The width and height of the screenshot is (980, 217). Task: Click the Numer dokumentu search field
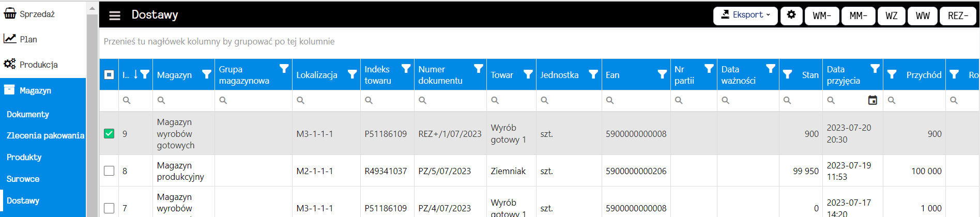pyautogui.click(x=450, y=100)
